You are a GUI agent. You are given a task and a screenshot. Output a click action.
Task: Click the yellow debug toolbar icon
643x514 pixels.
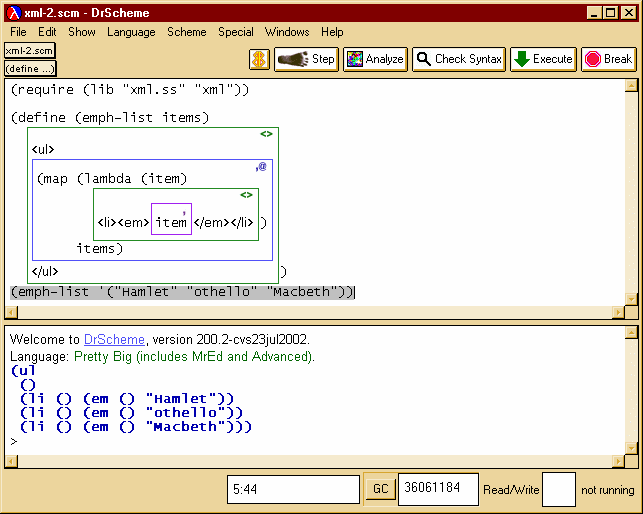tap(259, 59)
